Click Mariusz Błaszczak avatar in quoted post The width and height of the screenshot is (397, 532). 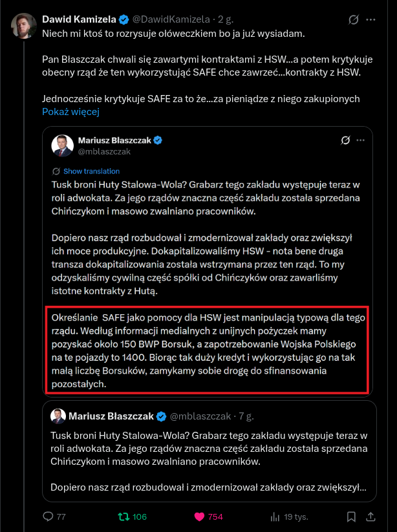tap(62, 145)
